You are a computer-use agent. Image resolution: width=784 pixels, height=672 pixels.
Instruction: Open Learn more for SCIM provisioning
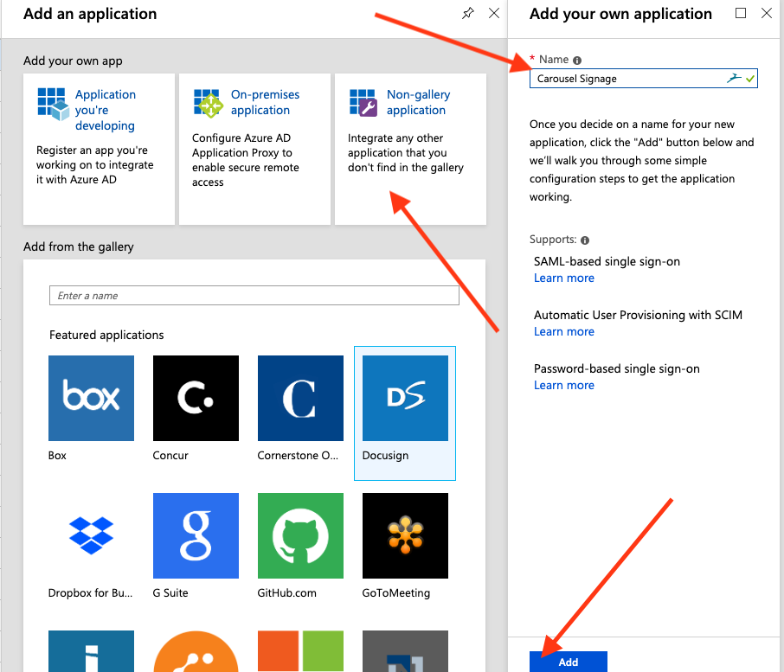564,332
